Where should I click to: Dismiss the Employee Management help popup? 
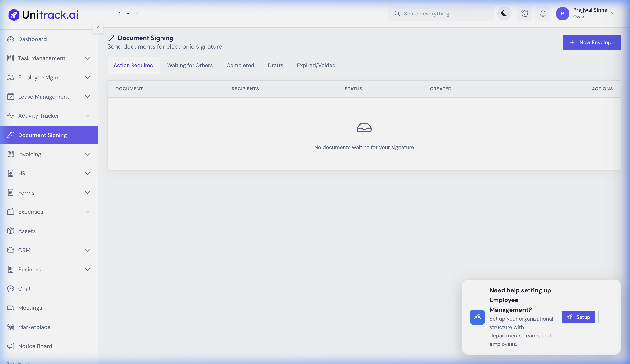coord(606,317)
